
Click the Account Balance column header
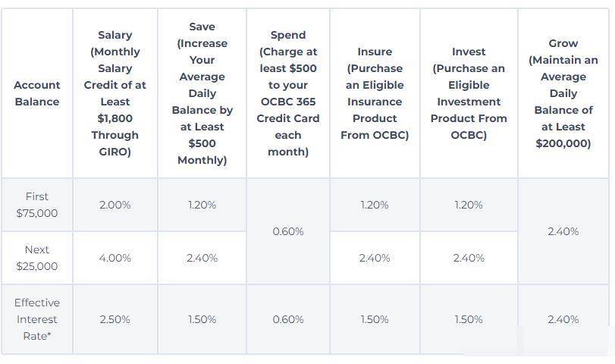[37, 93]
